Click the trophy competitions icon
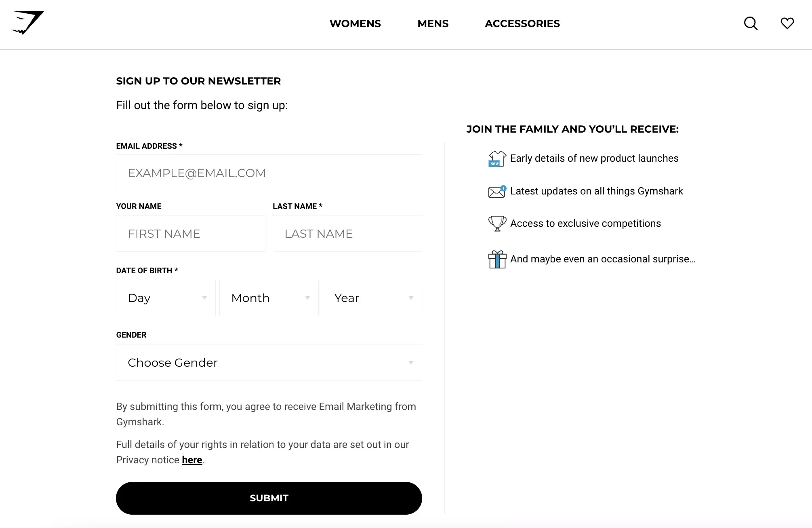Screen dimensions: 812x528 (496, 224)
